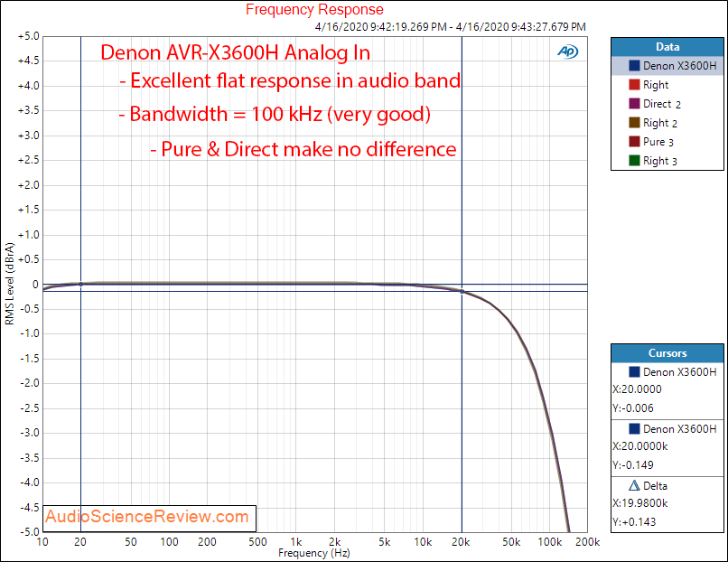The width and height of the screenshot is (728, 562).
Task: Select the Right 3 trace label
Action: tap(660, 161)
